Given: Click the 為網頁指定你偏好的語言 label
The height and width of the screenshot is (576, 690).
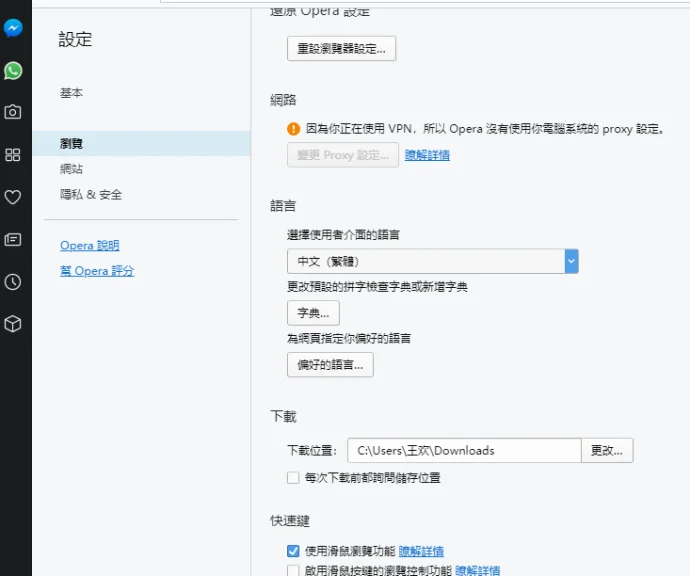Looking at the screenshot, I should (x=349, y=338).
